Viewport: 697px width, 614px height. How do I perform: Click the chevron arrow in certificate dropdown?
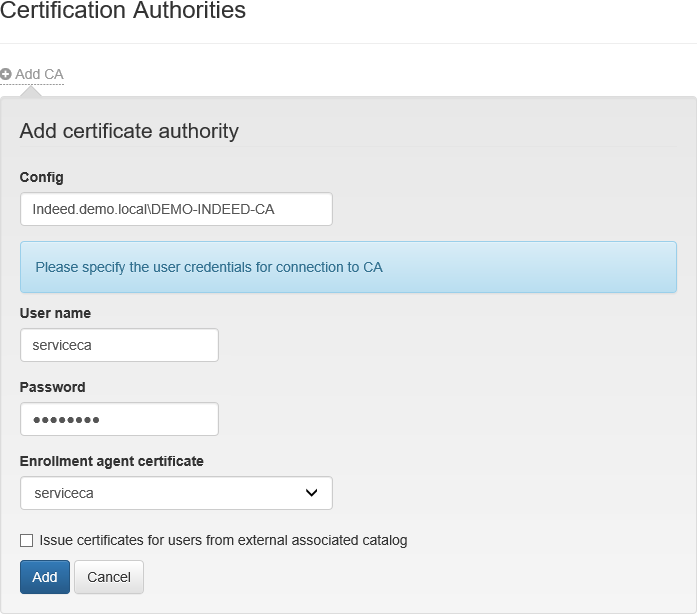(x=311, y=493)
